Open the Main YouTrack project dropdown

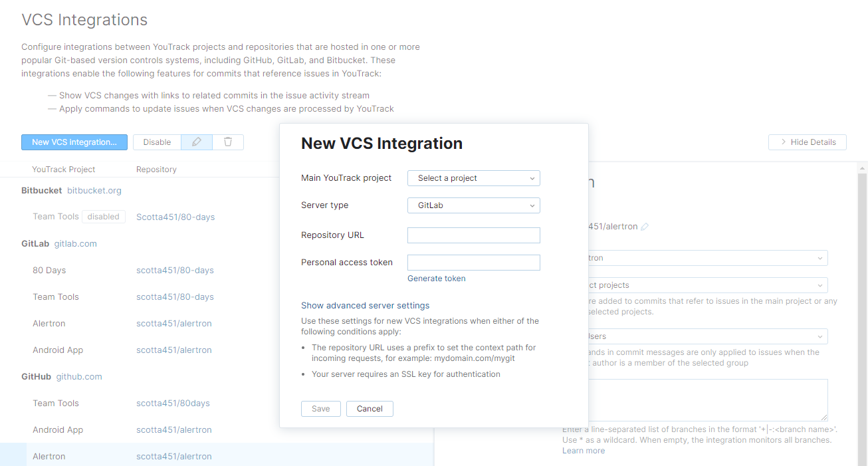(x=473, y=177)
